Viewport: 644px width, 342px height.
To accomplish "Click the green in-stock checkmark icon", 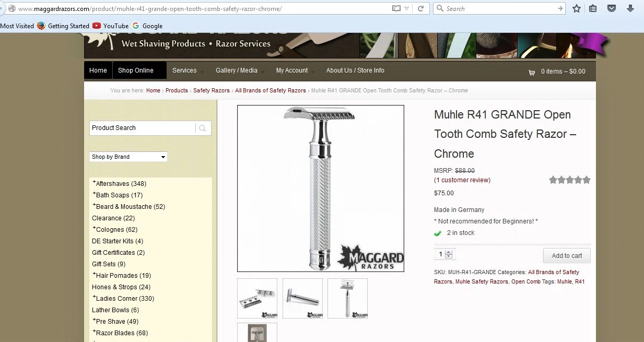I will click(438, 233).
